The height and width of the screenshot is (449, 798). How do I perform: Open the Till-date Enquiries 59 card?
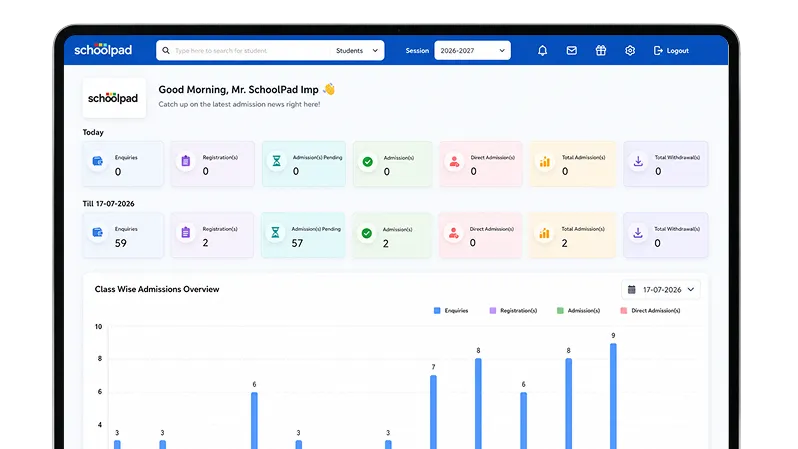click(x=123, y=235)
